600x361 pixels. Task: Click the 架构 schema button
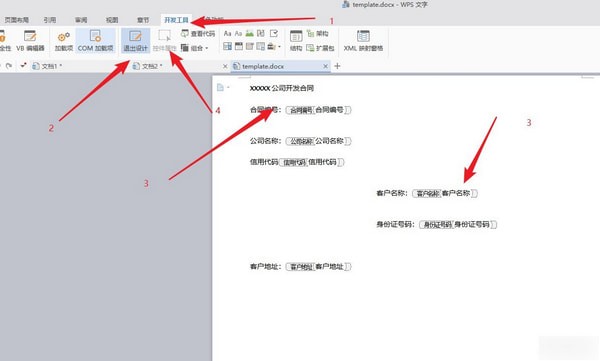coord(318,34)
